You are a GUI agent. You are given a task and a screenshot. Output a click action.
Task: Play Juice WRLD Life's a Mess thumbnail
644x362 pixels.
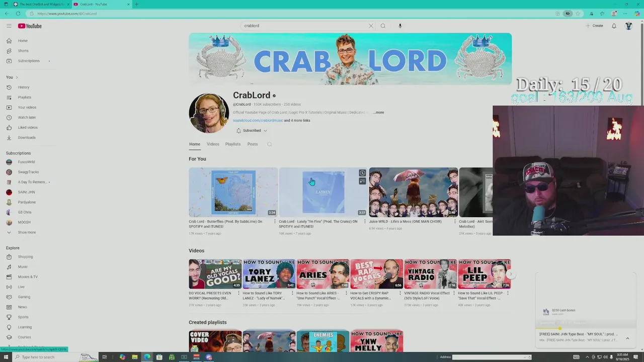414,192
